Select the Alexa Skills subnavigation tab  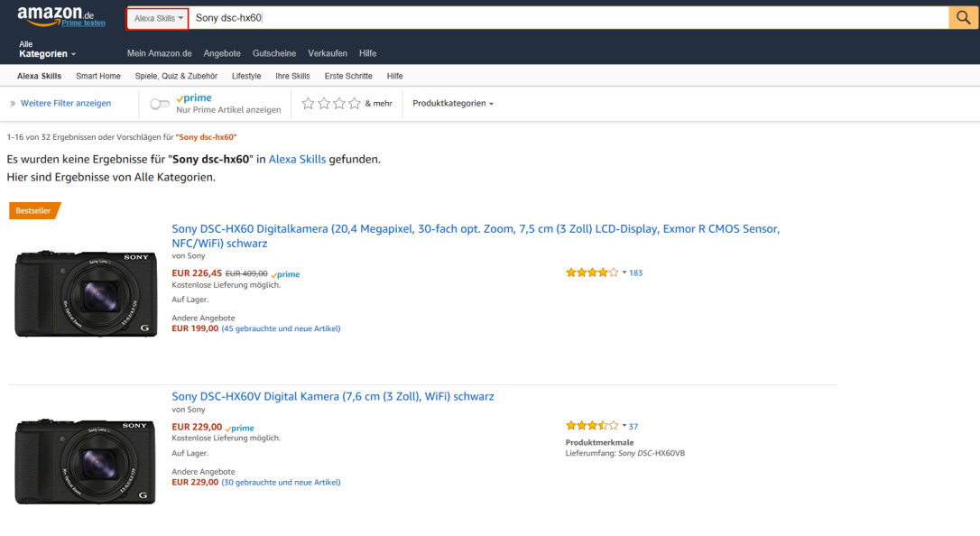[40, 76]
